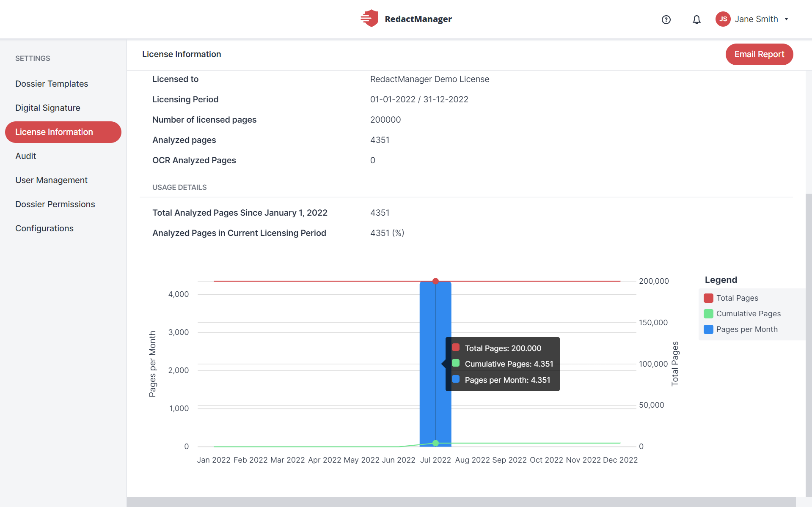Expand the Jane Smith user dropdown arrow

tap(786, 19)
